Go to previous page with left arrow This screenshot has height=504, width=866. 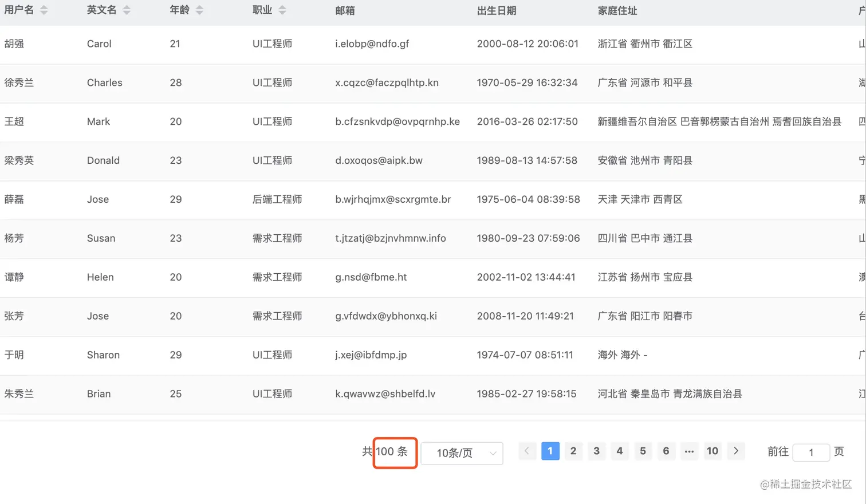coord(527,451)
